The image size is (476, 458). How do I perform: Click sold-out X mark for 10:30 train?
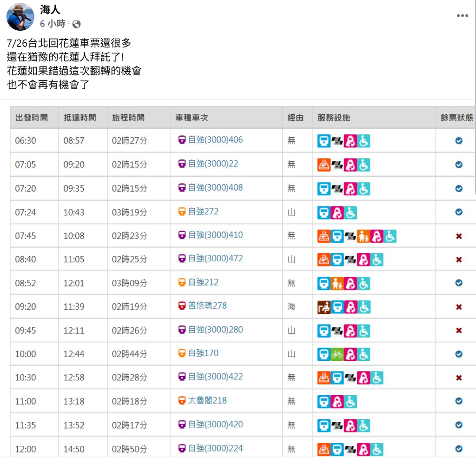(459, 378)
